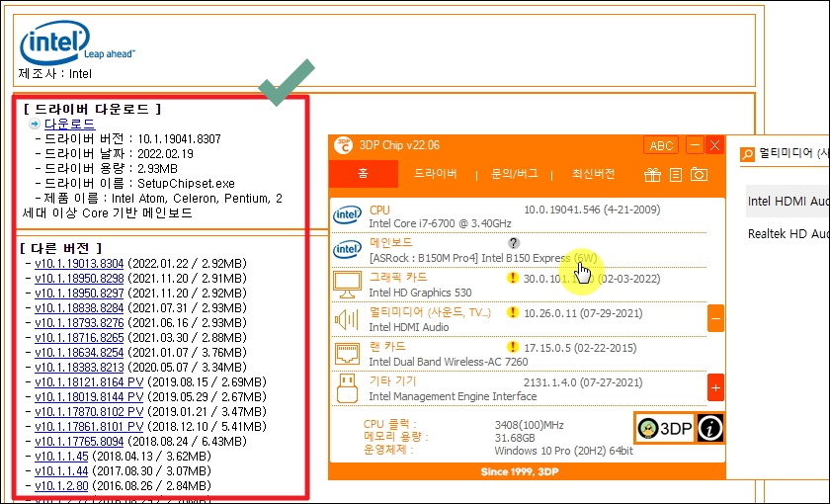Click the 그래픽 카드 label
The width and height of the screenshot is (830, 504).
click(398, 278)
